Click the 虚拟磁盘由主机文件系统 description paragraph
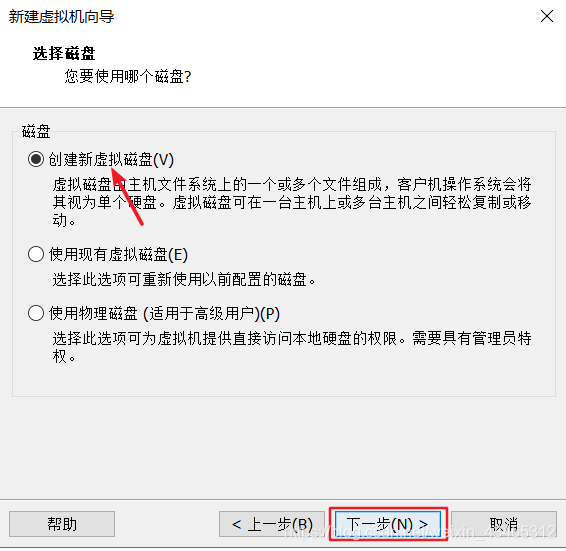The width and height of the screenshot is (566, 551). [292, 202]
